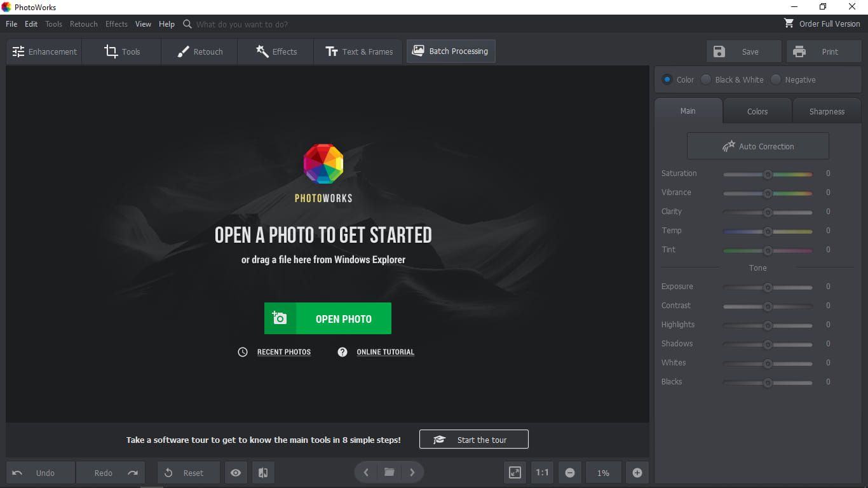
Task: Open the Retouch tab with brush icon
Action: pos(200,51)
